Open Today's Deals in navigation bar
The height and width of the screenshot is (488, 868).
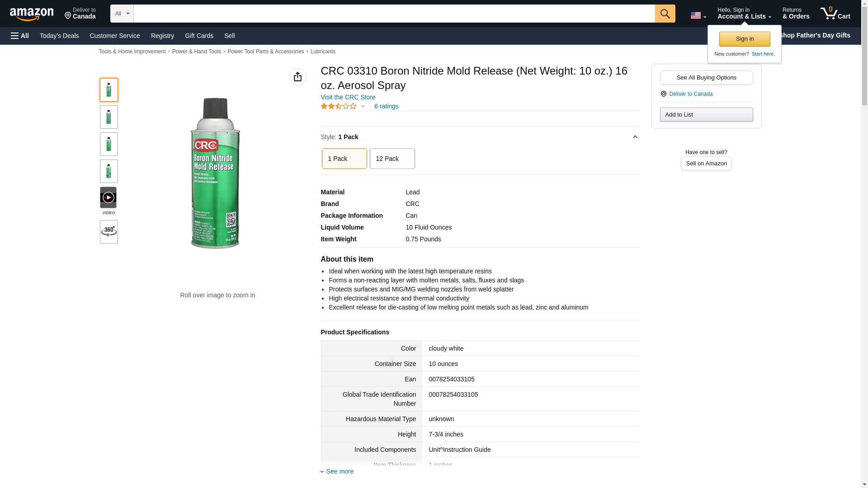(59, 36)
